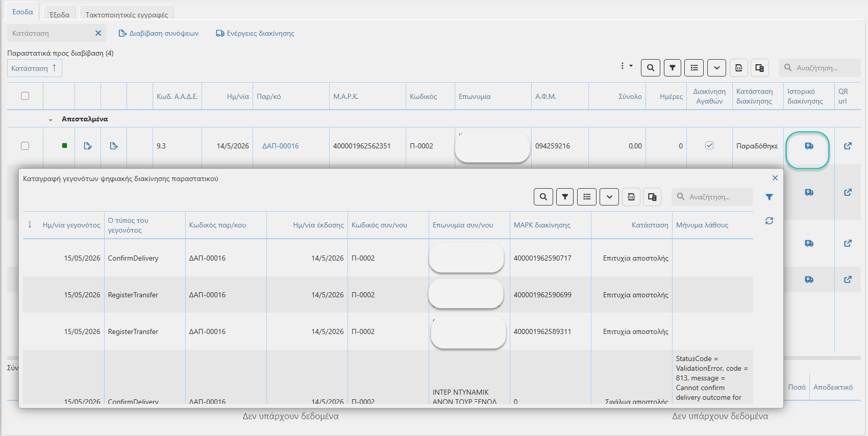
Task: Click the list view button in main toolbar
Action: [694, 68]
